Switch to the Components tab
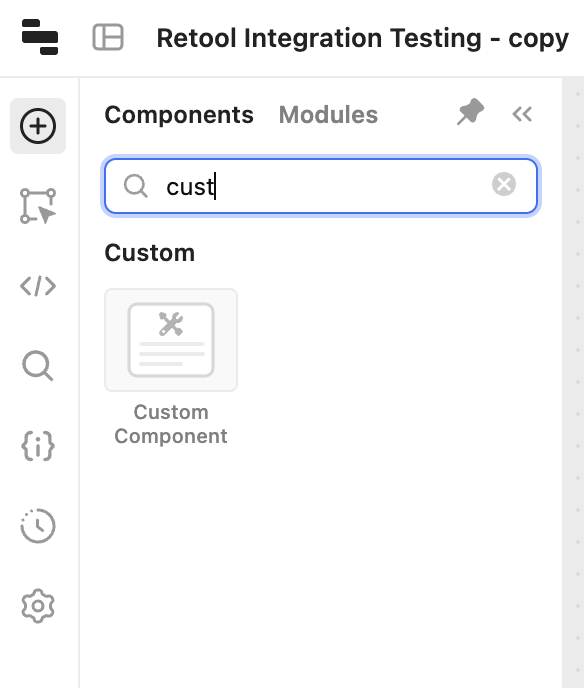The image size is (584, 688). (x=179, y=115)
